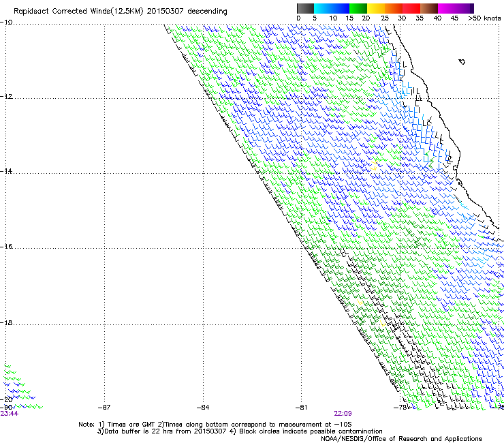Click the '5' legend scale label
Screen dimensions: 504x443
[315, 18]
